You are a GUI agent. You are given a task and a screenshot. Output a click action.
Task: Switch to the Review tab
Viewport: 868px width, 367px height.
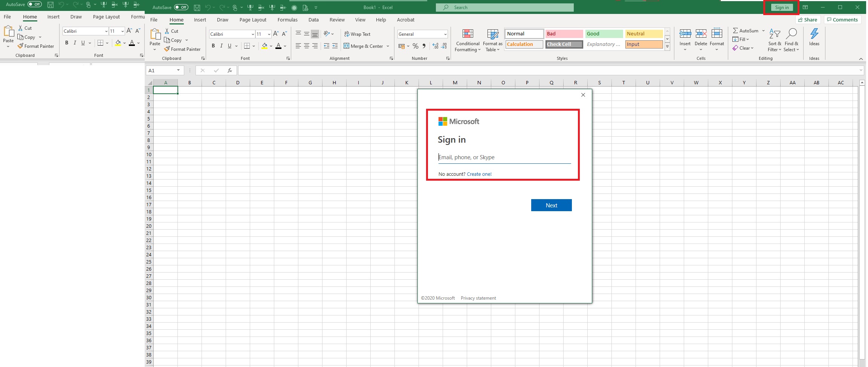(337, 20)
